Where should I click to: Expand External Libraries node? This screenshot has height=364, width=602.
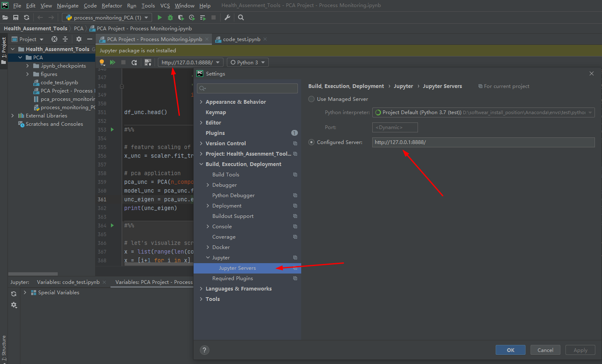tap(12, 116)
